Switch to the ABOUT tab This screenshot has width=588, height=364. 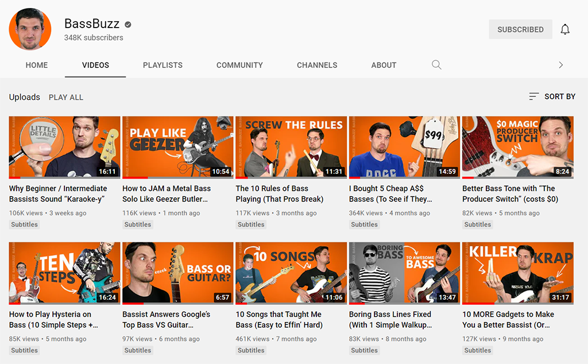[384, 65]
